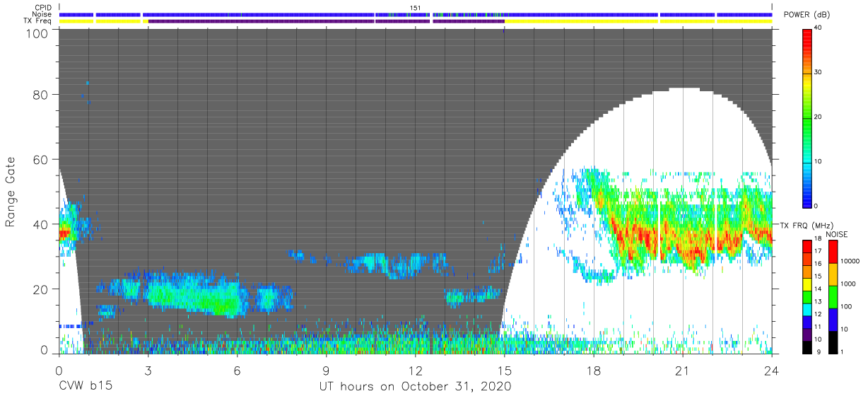Click the UT hours tick label '24'
868x401 pixels.
[x=771, y=369]
